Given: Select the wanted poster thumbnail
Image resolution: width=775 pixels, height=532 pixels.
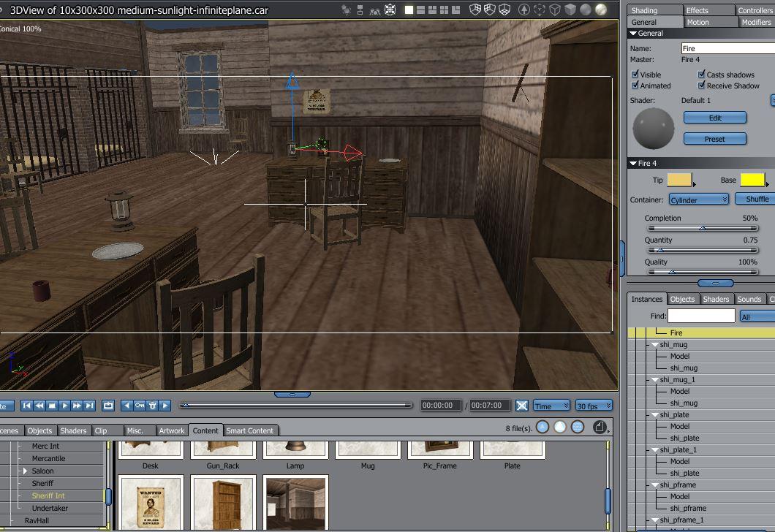Looking at the screenshot, I should tap(151, 503).
